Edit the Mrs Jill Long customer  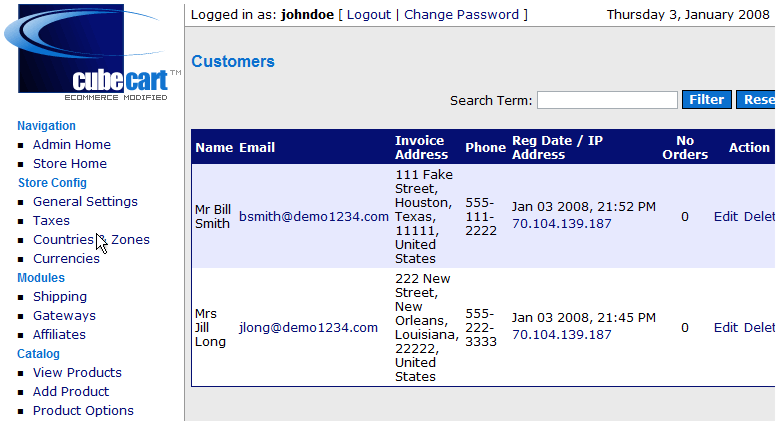click(x=725, y=328)
